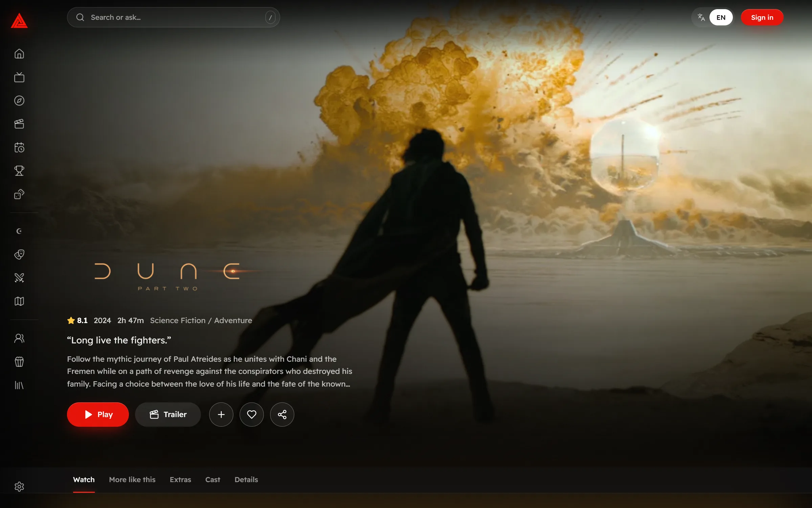Viewport: 812px width, 508px height.
Task: Open the TV shows icon in sidebar
Action: (19, 77)
